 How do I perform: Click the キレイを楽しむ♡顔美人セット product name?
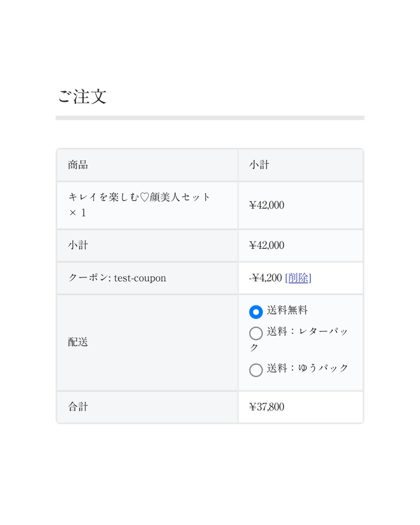[139, 197]
